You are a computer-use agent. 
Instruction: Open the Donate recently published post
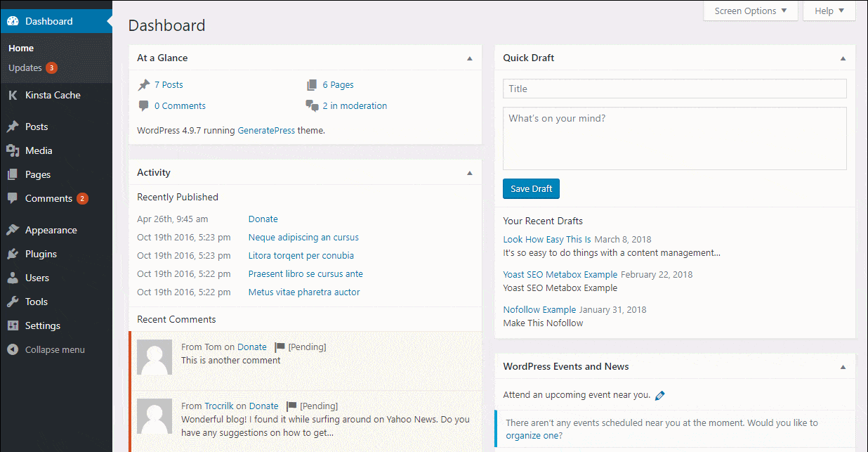(263, 219)
